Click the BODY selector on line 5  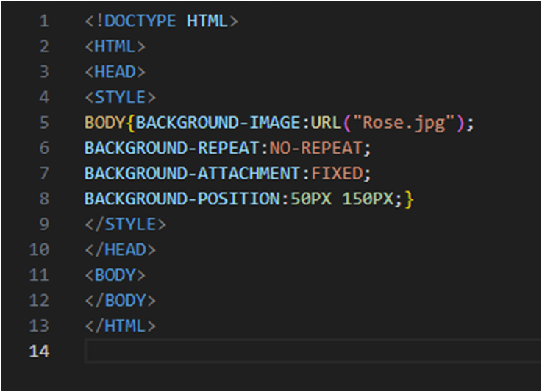pyautogui.click(x=104, y=123)
